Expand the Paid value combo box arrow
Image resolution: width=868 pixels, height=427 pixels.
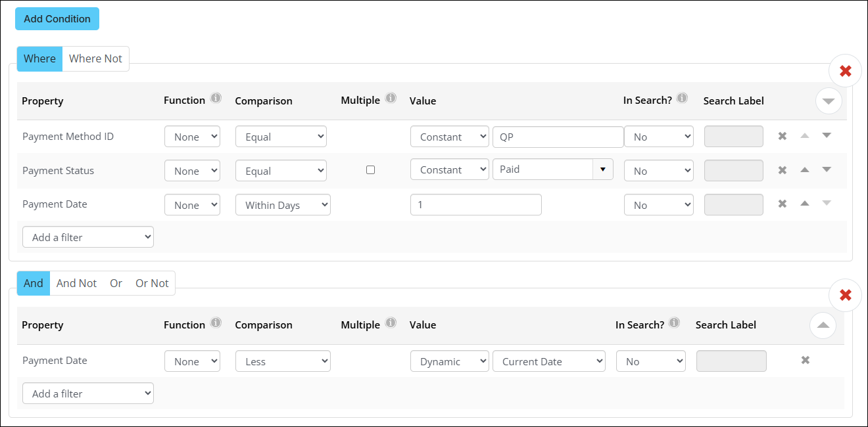pyautogui.click(x=602, y=169)
